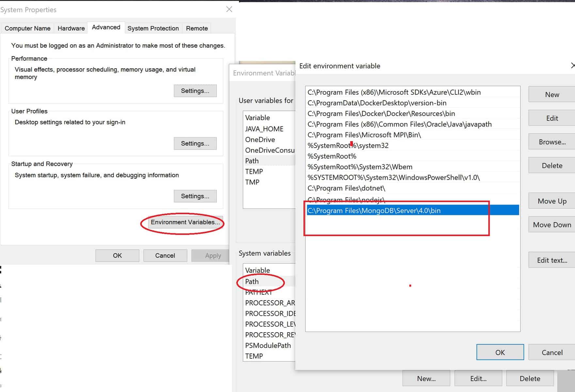The width and height of the screenshot is (575, 392).
Task: Select the System Protection tab
Action: click(x=153, y=28)
